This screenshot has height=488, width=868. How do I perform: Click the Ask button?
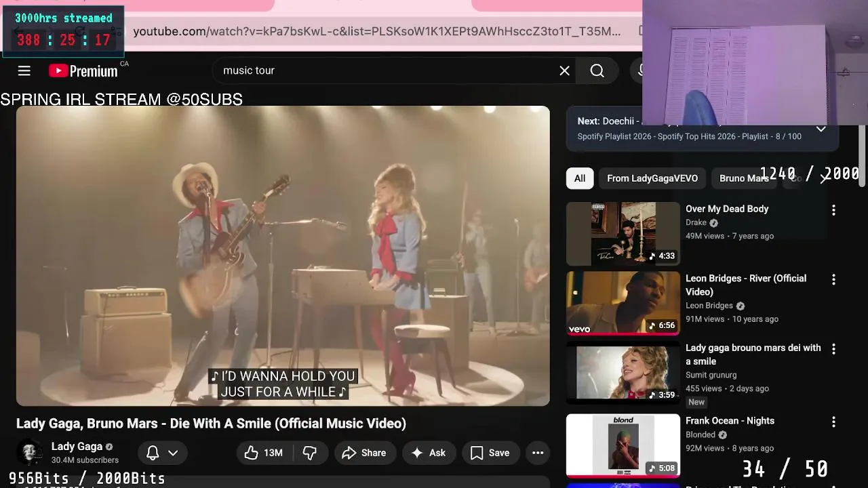429,453
